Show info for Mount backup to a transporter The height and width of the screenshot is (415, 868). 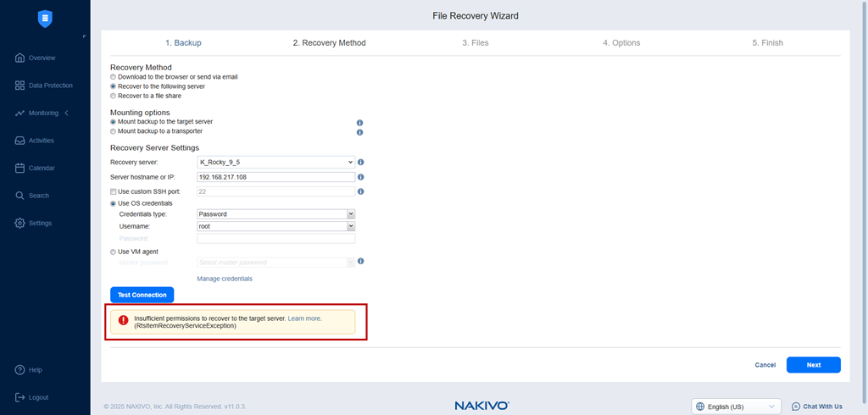[x=359, y=132]
